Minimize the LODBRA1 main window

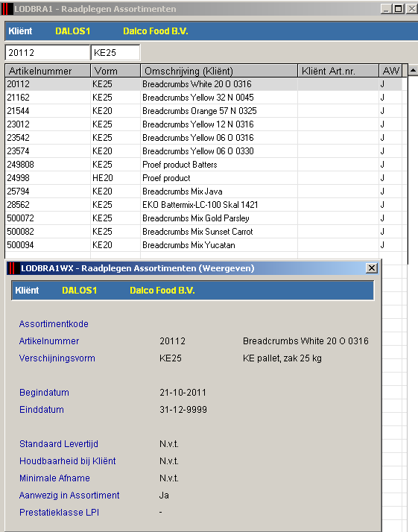point(387,9)
